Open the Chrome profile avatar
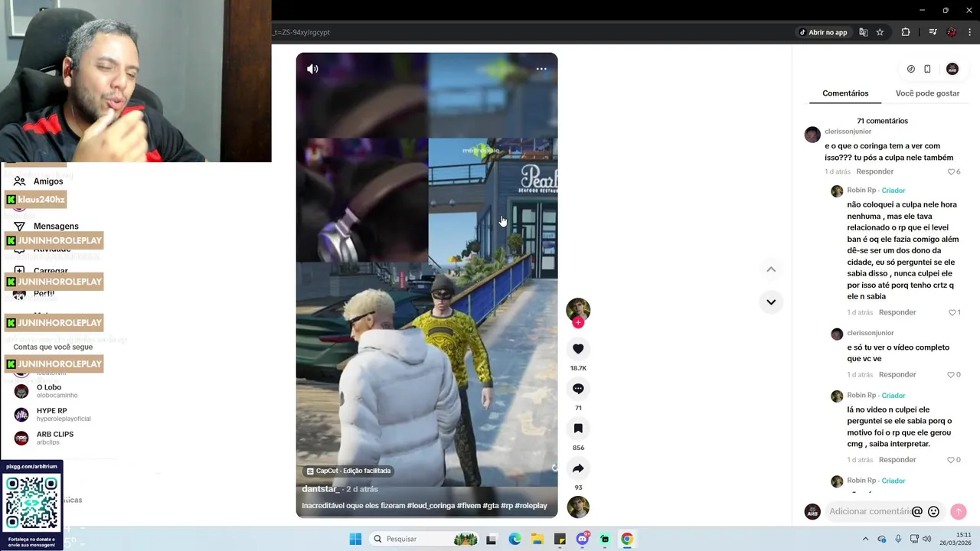The image size is (980, 551). 952,32
